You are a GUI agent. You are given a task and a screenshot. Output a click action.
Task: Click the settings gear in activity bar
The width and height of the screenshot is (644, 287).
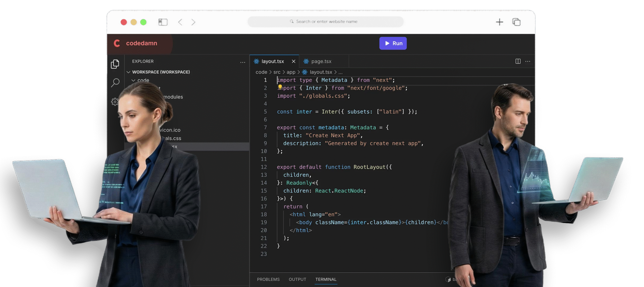coord(115,102)
